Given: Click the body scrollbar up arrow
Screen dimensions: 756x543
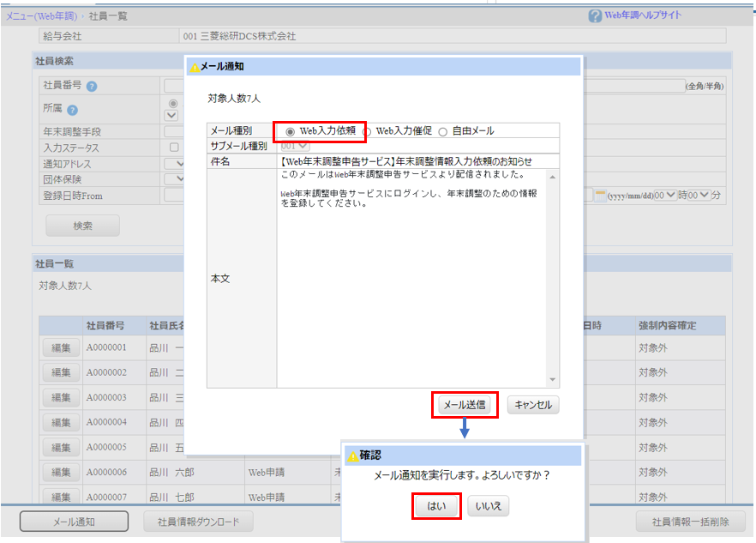Looking at the screenshot, I should click(x=553, y=177).
